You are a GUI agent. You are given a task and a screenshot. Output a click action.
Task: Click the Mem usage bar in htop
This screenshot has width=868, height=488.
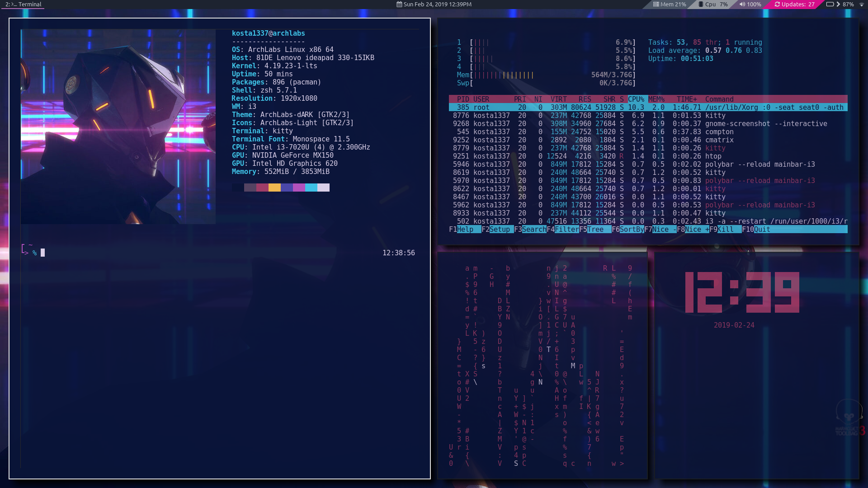(x=546, y=75)
